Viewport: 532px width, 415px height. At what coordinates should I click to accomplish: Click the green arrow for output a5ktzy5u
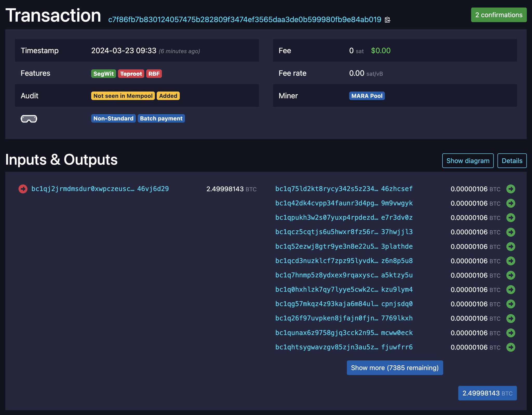click(511, 275)
